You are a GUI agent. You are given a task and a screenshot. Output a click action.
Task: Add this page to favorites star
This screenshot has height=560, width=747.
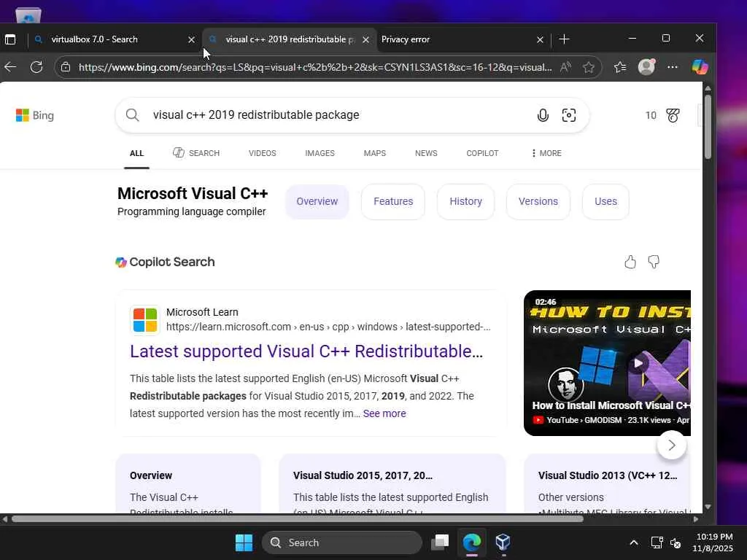pyautogui.click(x=589, y=67)
